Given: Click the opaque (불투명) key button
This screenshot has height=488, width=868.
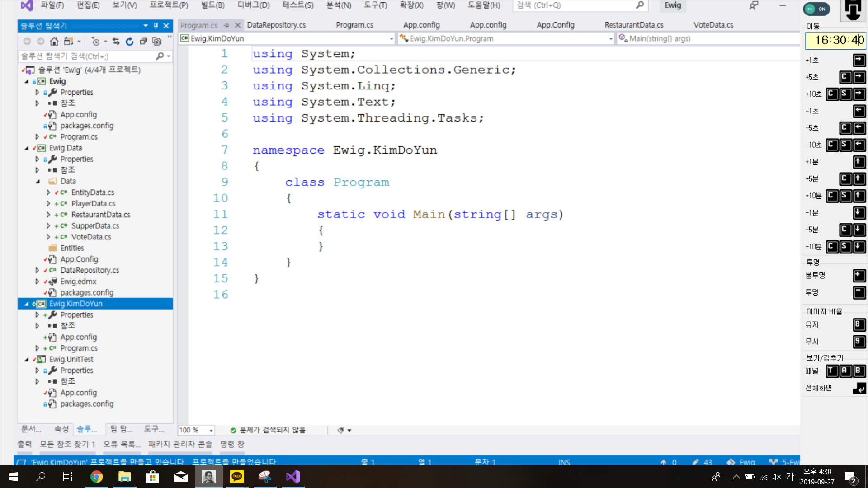Looking at the screenshot, I should click(x=859, y=276).
